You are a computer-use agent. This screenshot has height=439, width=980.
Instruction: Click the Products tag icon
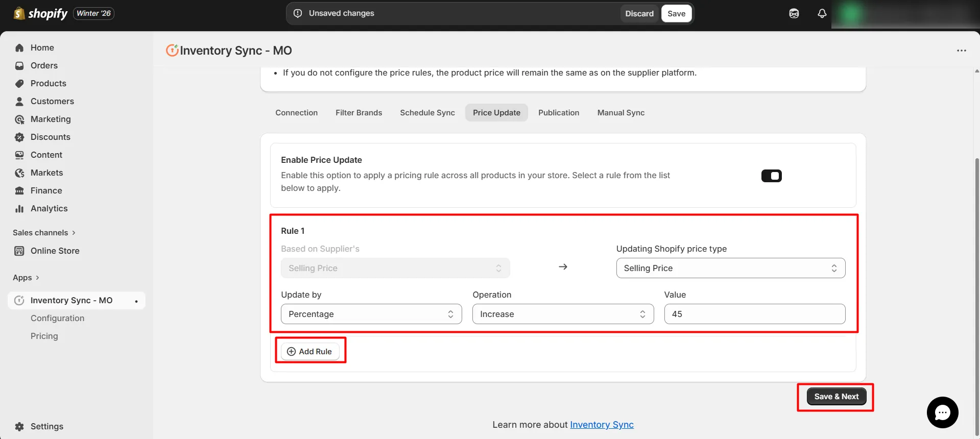coord(19,83)
